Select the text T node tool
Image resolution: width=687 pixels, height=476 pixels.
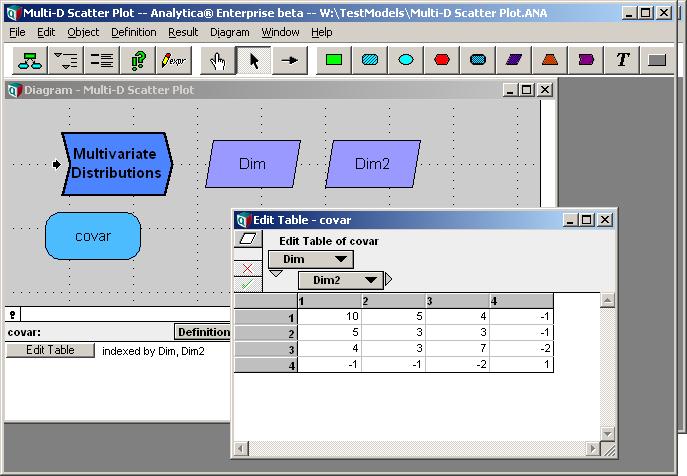click(x=622, y=60)
